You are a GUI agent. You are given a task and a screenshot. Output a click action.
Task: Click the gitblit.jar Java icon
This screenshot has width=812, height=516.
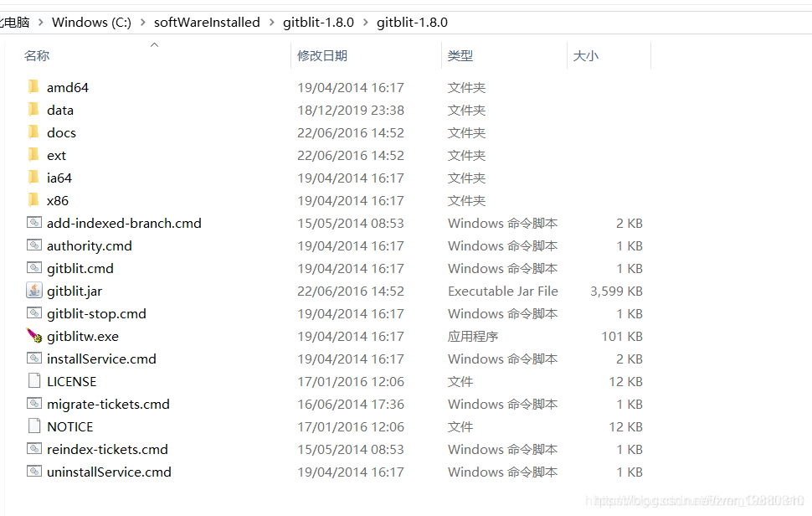pyautogui.click(x=34, y=290)
